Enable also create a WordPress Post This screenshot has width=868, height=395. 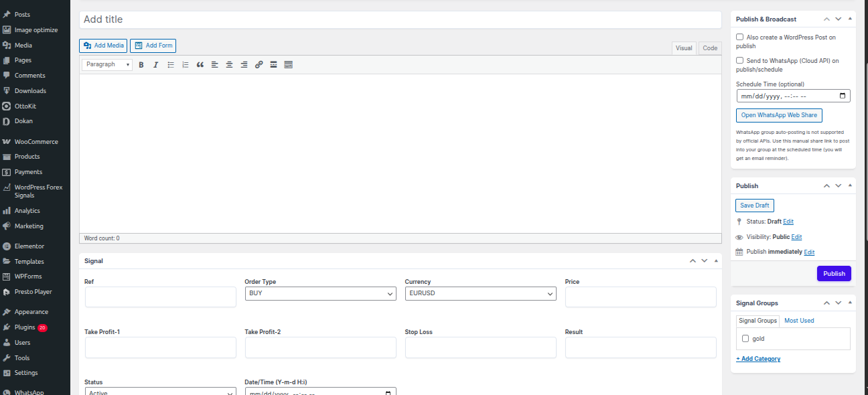click(x=739, y=37)
